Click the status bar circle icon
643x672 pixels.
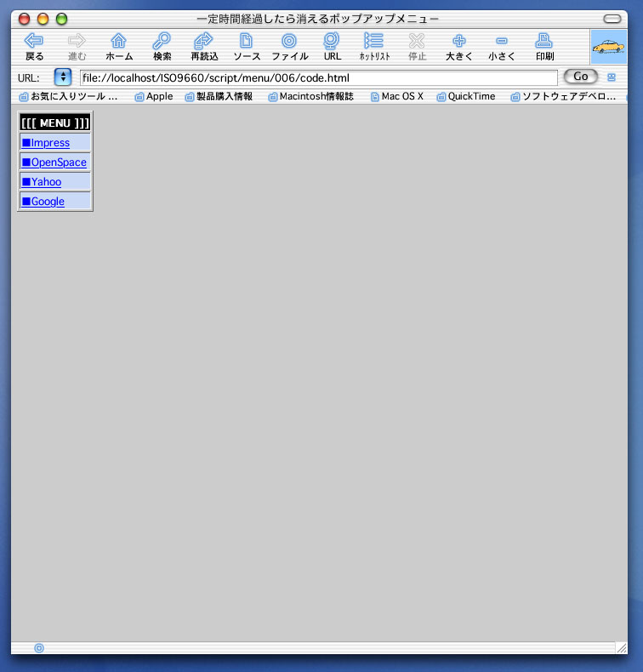(x=39, y=648)
